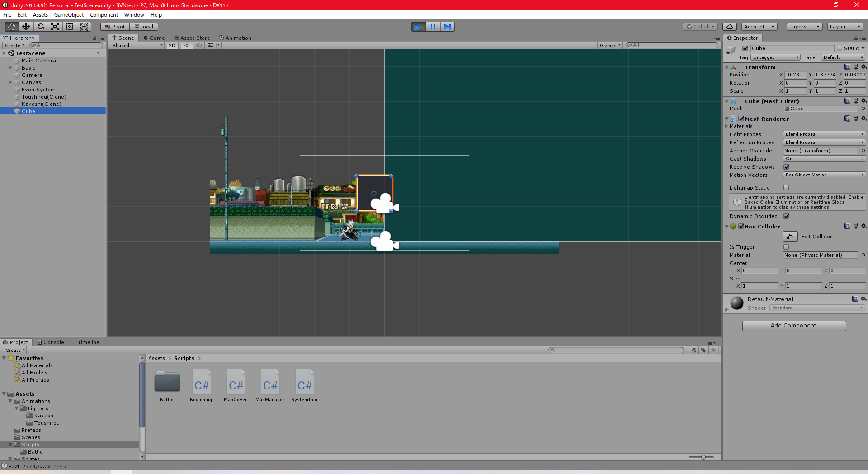Click the Edit Collider icon button
This screenshot has width=868, height=474.
point(790,237)
